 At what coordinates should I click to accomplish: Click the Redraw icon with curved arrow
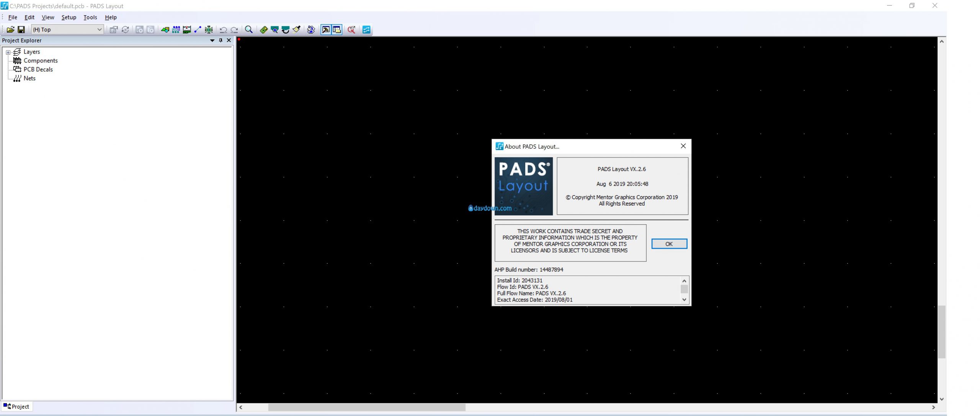coord(286,29)
